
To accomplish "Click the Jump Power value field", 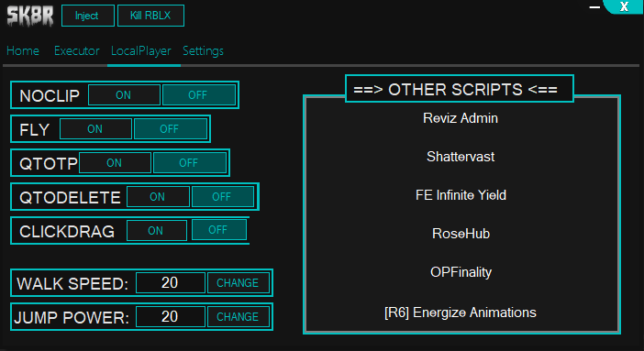I will pyautogui.click(x=170, y=316).
